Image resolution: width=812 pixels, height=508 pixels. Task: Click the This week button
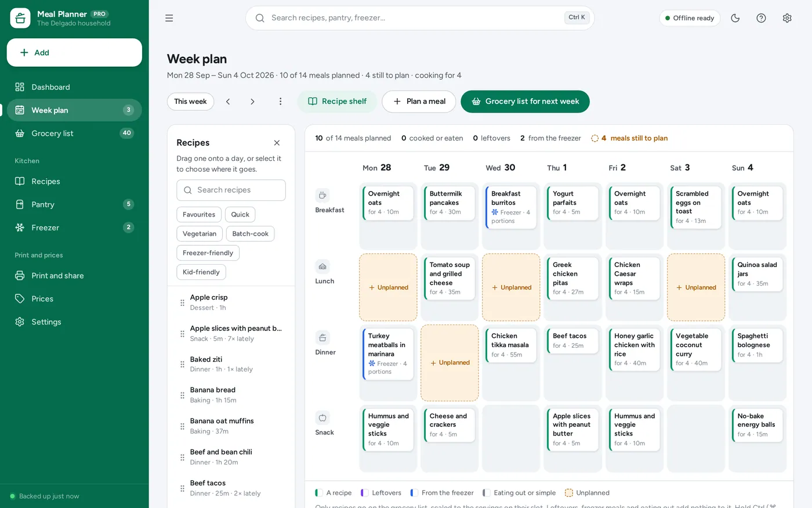coord(190,102)
